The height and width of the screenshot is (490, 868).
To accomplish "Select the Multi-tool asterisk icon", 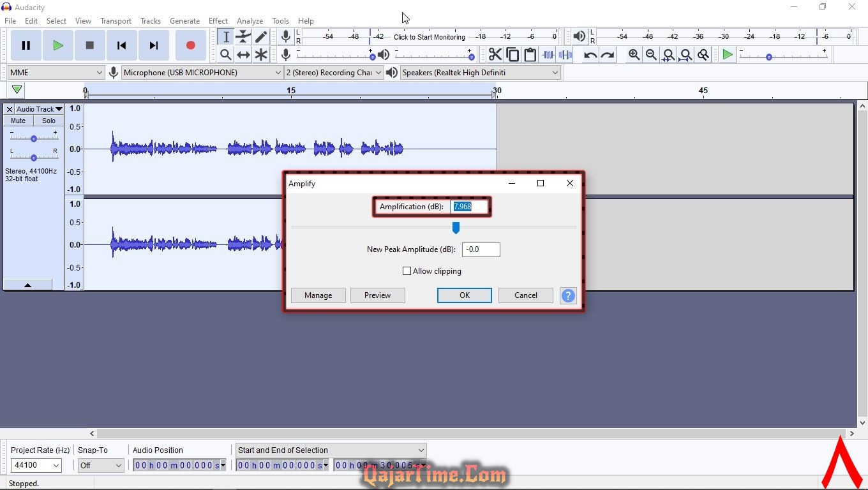I will click(261, 55).
